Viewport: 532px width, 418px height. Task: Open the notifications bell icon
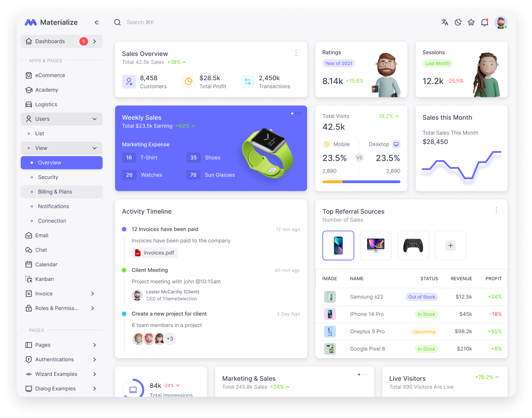point(485,22)
